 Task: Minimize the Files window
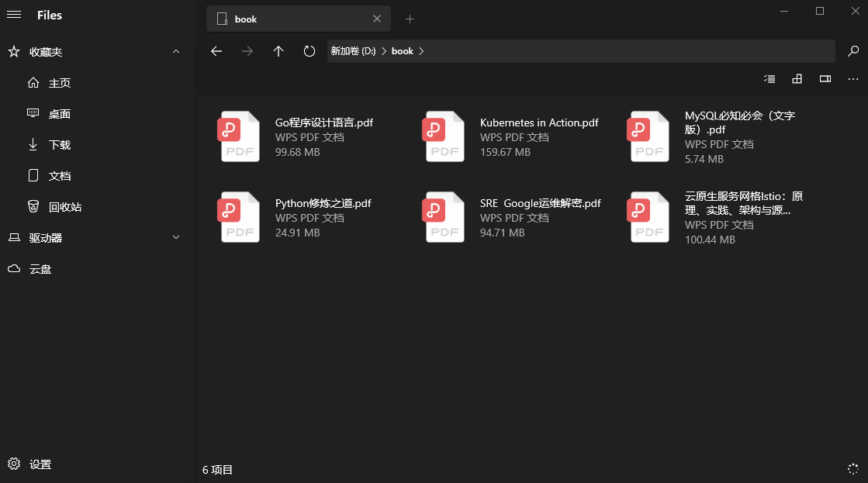[x=784, y=11]
